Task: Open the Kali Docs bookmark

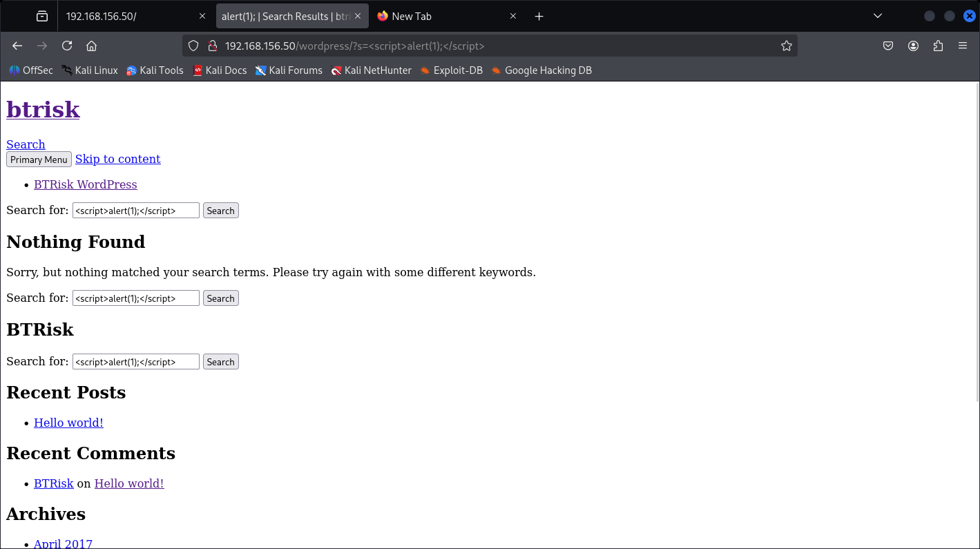Action: pyautogui.click(x=220, y=70)
